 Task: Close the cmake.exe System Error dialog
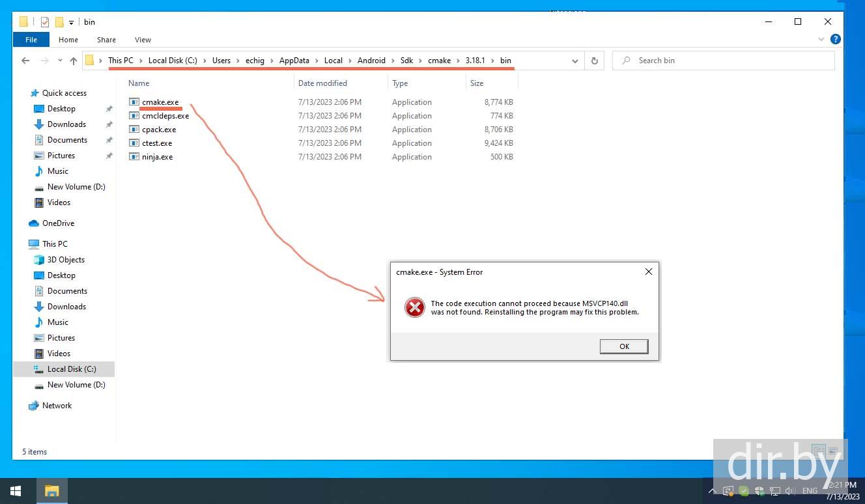[648, 272]
